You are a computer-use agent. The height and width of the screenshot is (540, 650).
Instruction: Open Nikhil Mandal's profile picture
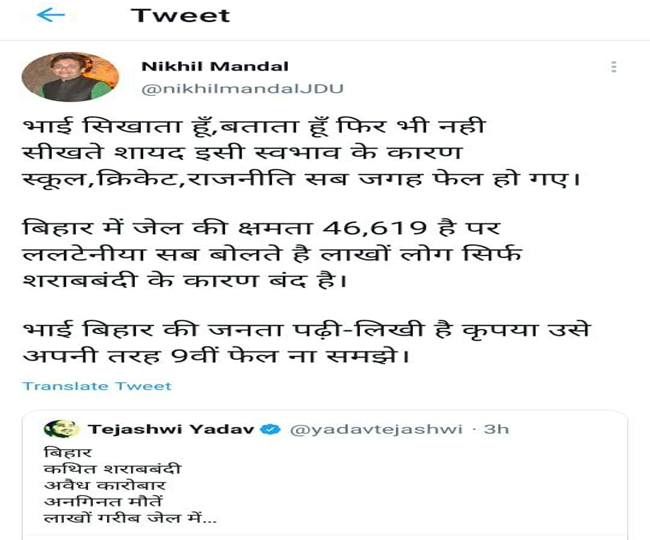(70, 77)
